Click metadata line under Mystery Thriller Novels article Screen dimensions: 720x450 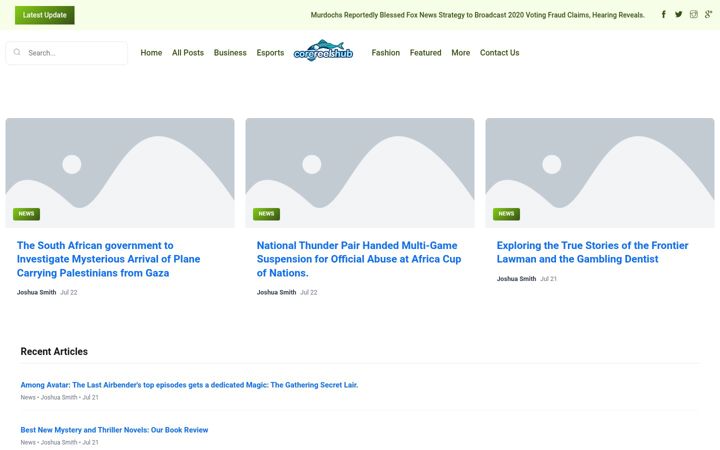[59, 442]
